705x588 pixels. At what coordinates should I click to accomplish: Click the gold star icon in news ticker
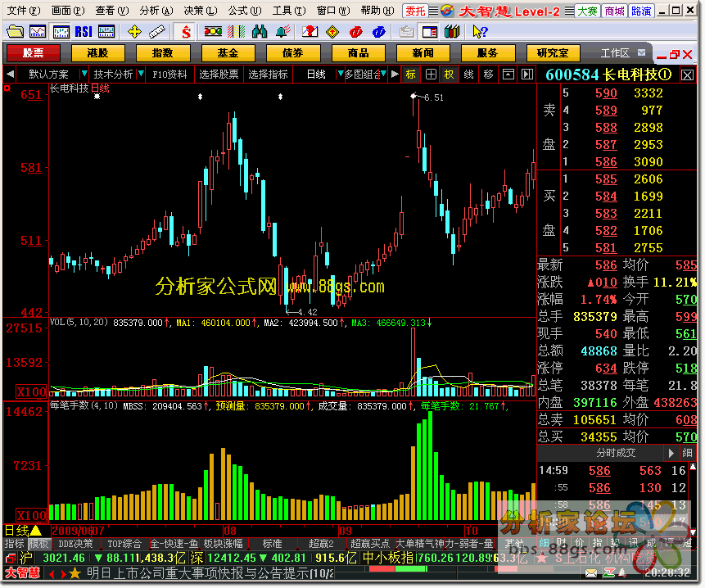pos(75,573)
